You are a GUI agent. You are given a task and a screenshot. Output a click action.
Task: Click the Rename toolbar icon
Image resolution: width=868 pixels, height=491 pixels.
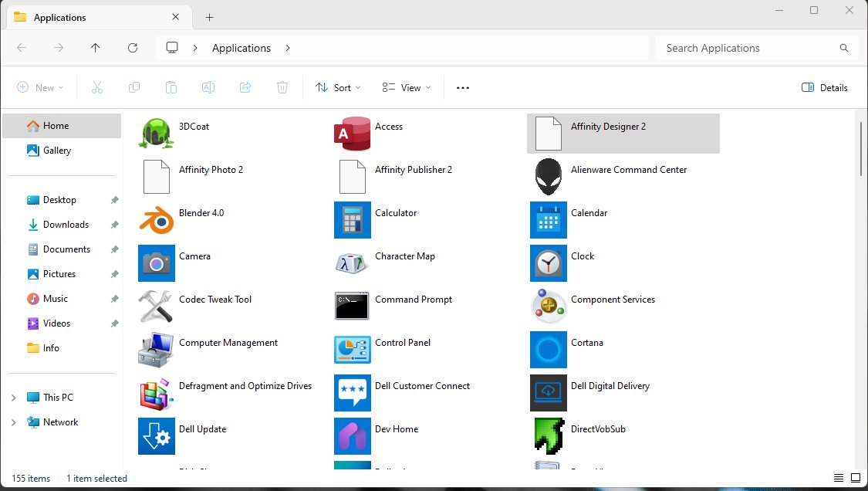tap(208, 87)
